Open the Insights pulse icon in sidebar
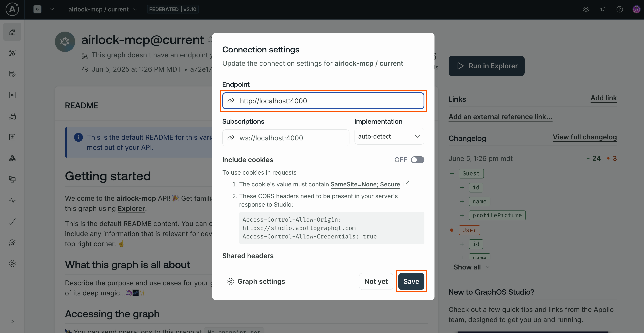Screen dimensions: 644x333 (12, 200)
